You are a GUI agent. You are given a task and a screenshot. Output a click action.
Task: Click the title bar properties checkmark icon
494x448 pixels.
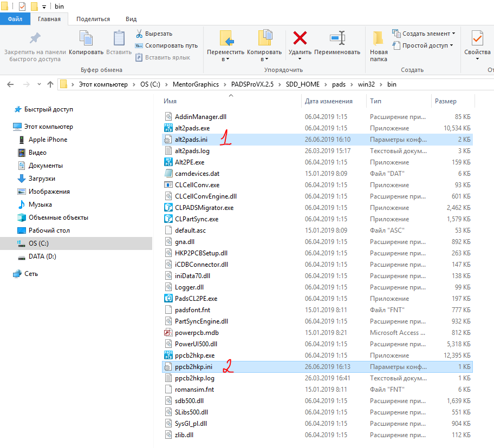(x=22, y=6)
